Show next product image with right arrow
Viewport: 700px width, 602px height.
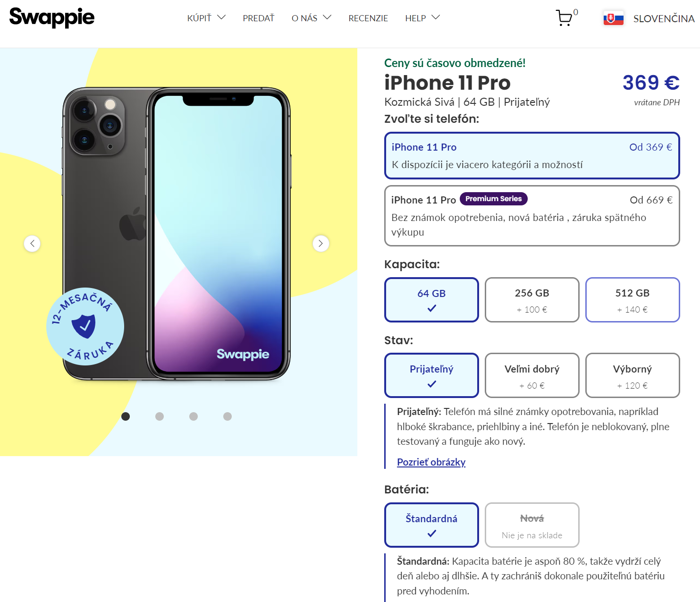tap(321, 244)
